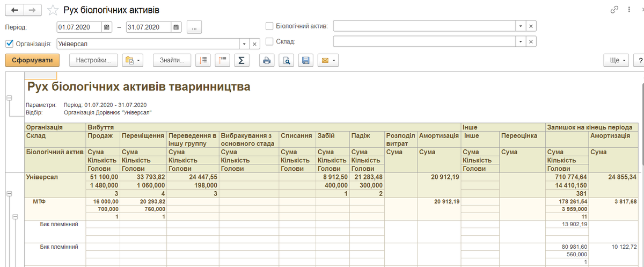Viewport: 644px width, 267px height.
Task: Select cell 3 817,68
Action: pyautogui.click(x=614, y=202)
